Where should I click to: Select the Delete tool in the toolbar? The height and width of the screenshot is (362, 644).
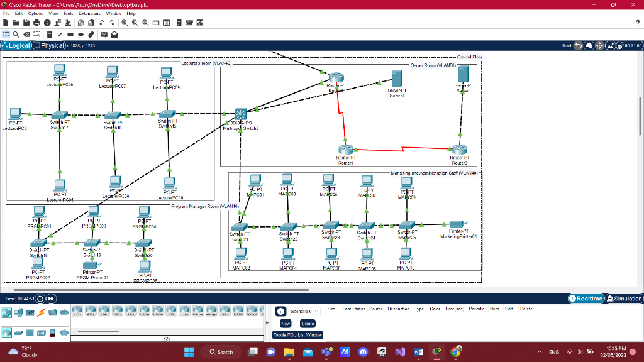26,35
